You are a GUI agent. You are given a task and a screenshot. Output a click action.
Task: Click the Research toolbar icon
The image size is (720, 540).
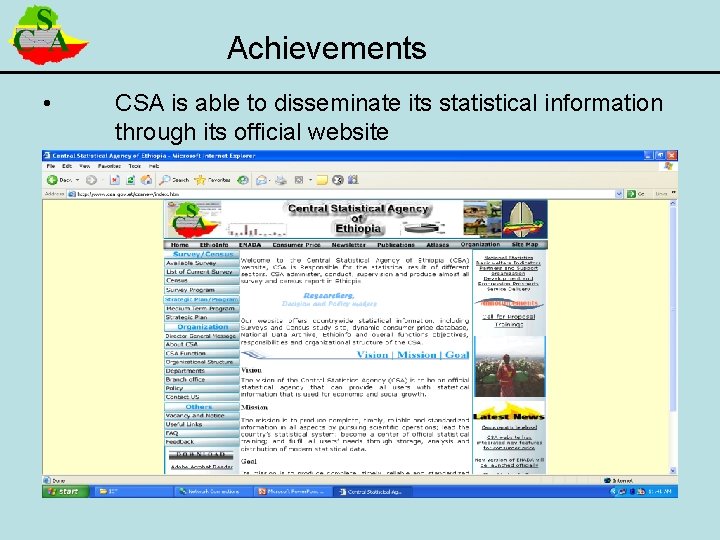(353, 180)
